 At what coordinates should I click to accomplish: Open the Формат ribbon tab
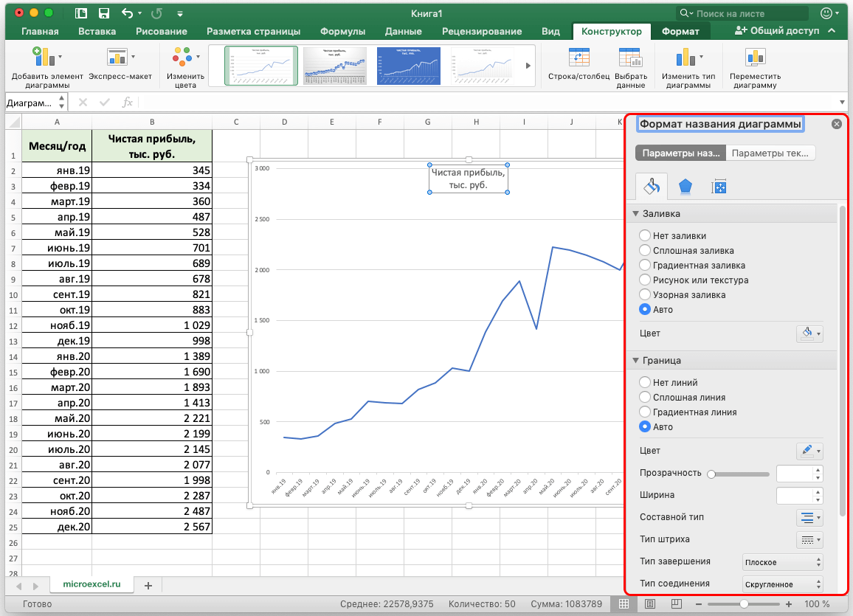[x=680, y=32]
